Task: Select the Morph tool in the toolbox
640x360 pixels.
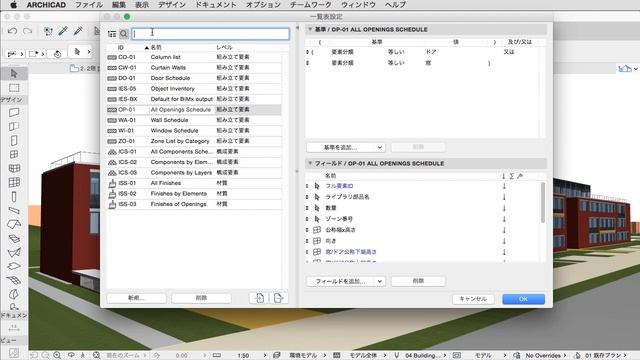Action: [14, 294]
